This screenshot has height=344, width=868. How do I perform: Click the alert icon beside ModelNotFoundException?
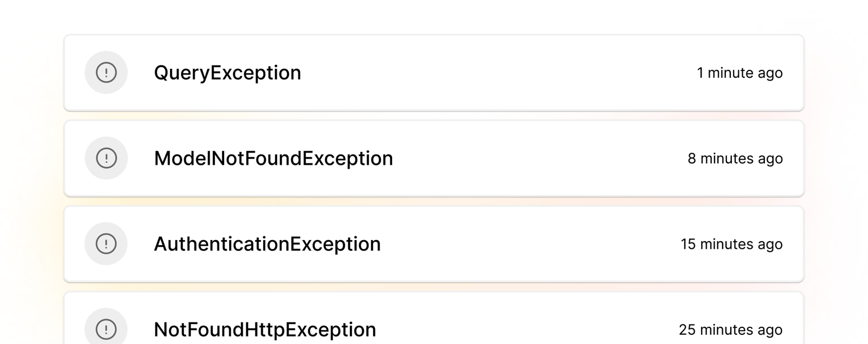(106, 158)
